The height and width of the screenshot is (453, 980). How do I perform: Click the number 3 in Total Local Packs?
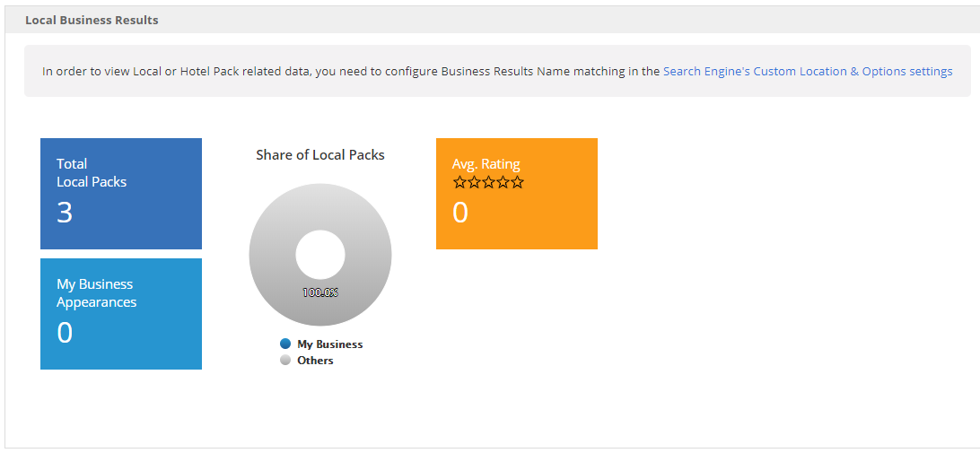(65, 213)
